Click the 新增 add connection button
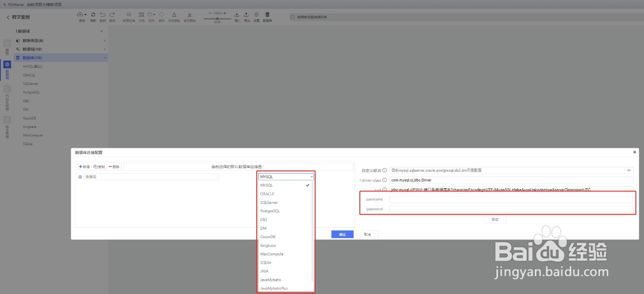 pos(85,167)
